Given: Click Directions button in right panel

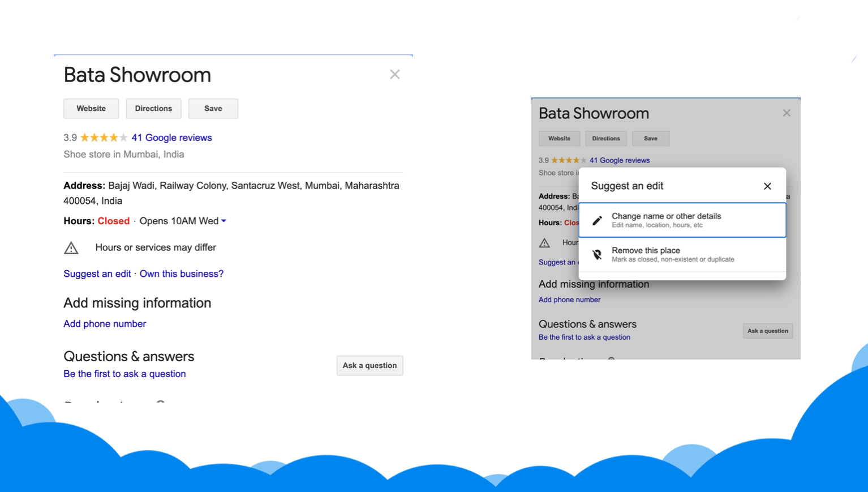Looking at the screenshot, I should [606, 138].
